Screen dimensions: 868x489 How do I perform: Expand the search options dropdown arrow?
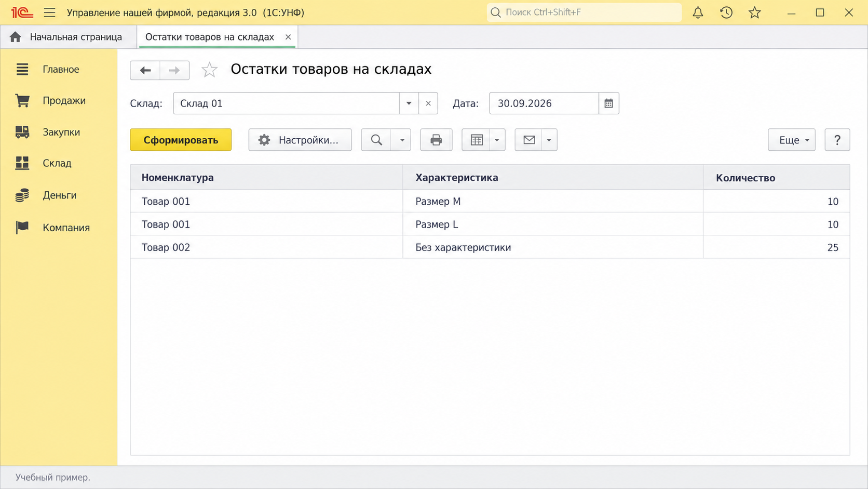(x=401, y=140)
